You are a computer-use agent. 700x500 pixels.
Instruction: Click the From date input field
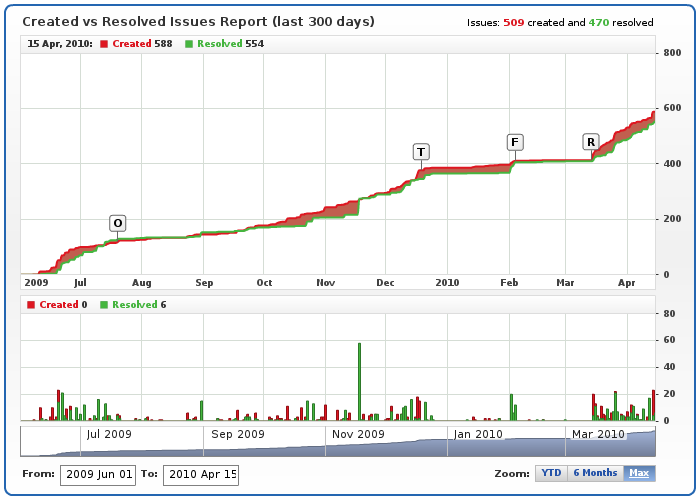click(97, 475)
